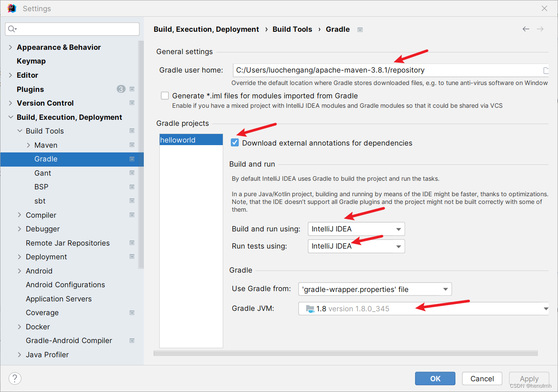Image resolution: width=558 pixels, height=392 pixels.
Task: Open the Gradle JVM dropdown
Action: point(424,308)
